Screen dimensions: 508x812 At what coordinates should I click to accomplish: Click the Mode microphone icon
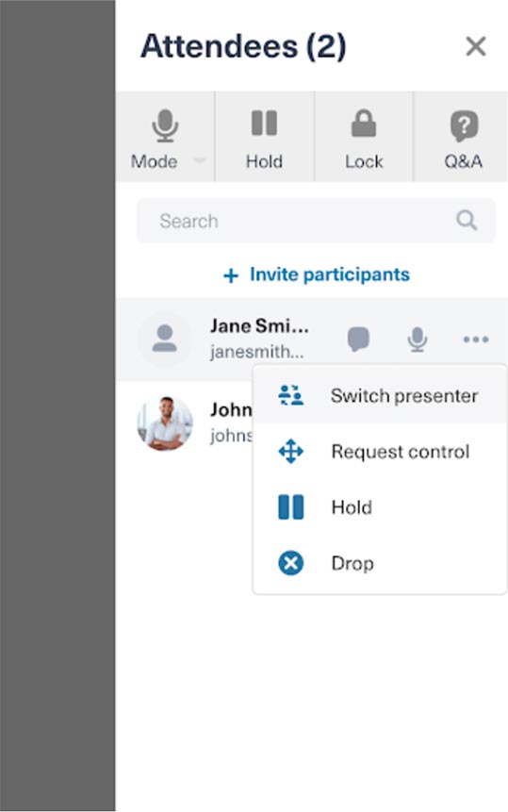click(165, 125)
